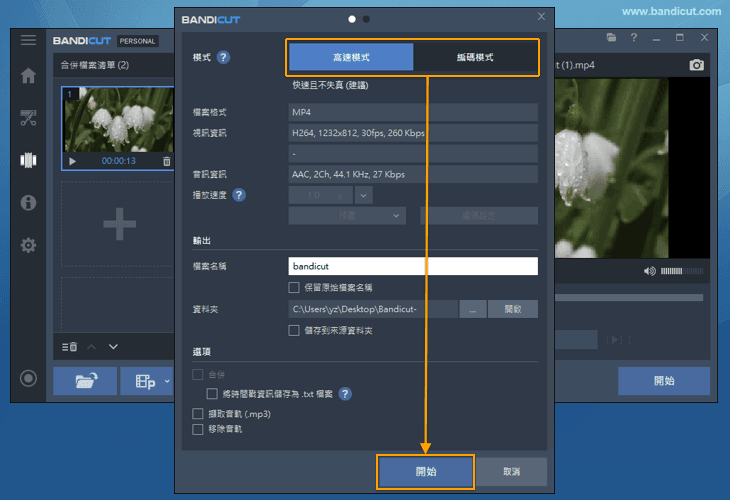Expand the project file dropdown arrow
The width and height of the screenshot is (730, 500).
[168, 381]
